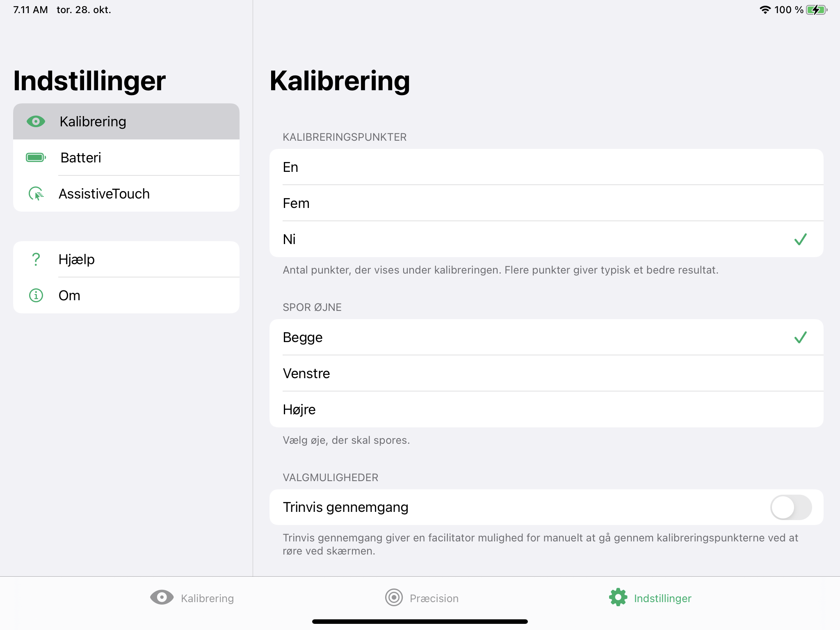
Task: Tap the green gear Indstillinger icon
Action: 618,598
